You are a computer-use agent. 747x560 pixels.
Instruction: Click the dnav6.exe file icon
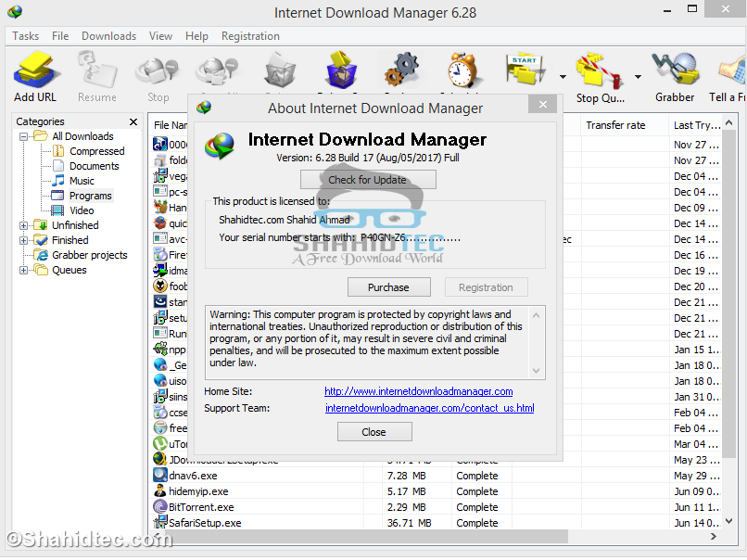point(160,476)
